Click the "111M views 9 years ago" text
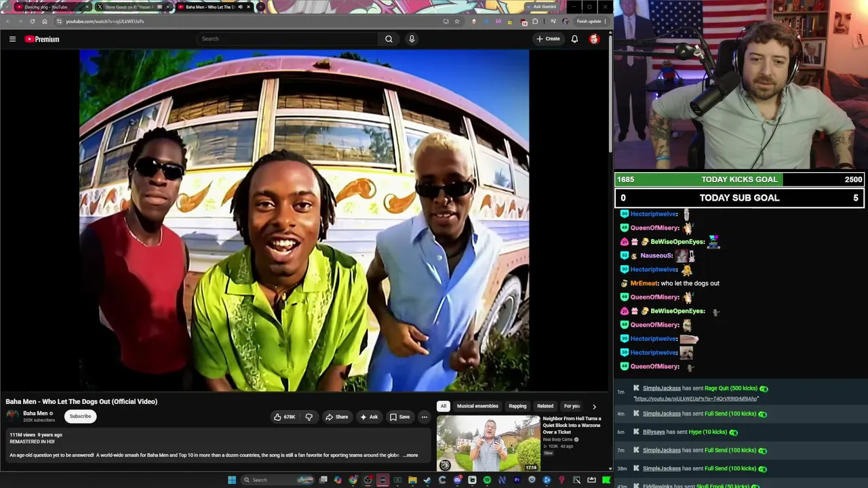Screen dimensions: 868x488 tap(36, 434)
